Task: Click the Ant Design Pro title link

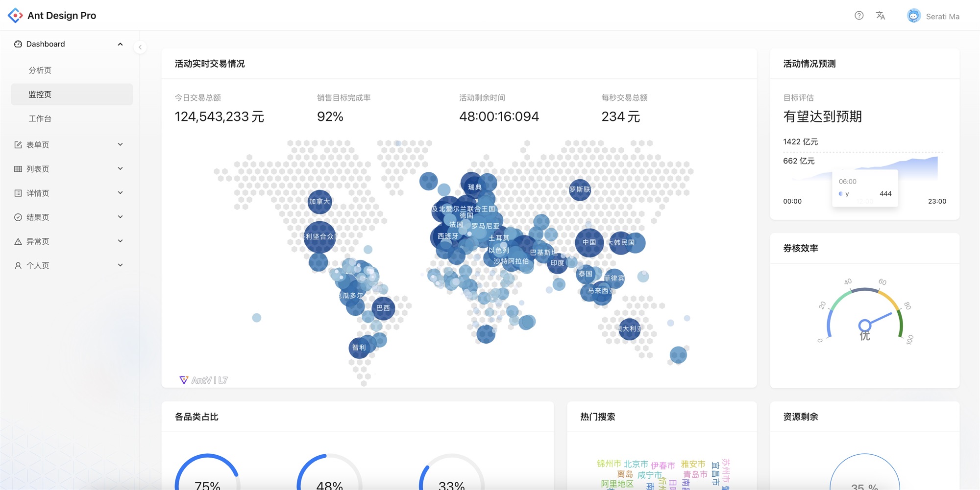Action: click(62, 16)
